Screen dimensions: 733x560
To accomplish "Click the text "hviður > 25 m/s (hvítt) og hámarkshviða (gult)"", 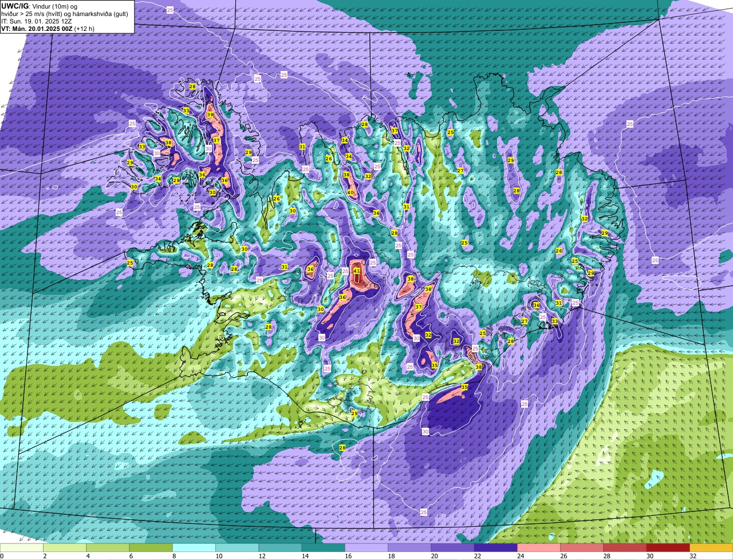I will (x=65, y=14).
